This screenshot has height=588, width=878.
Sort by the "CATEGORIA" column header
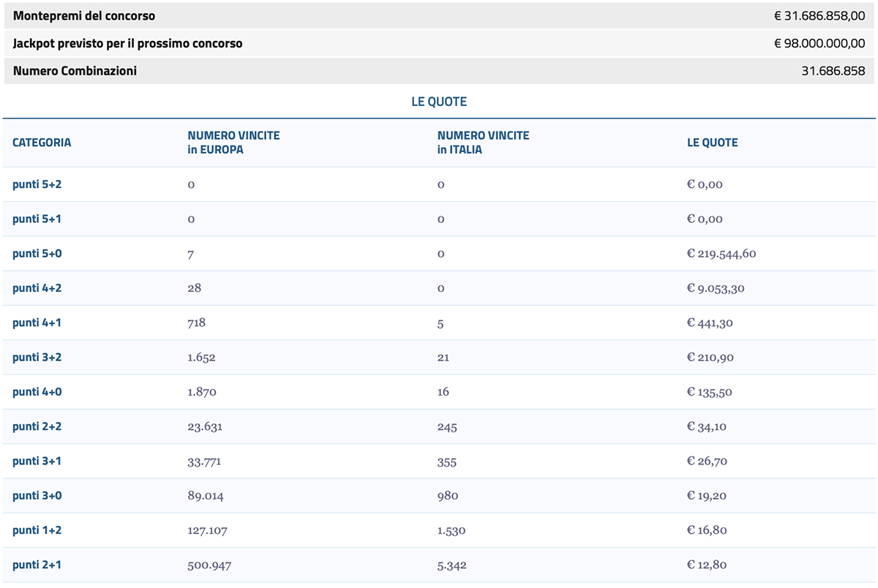(x=42, y=143)
